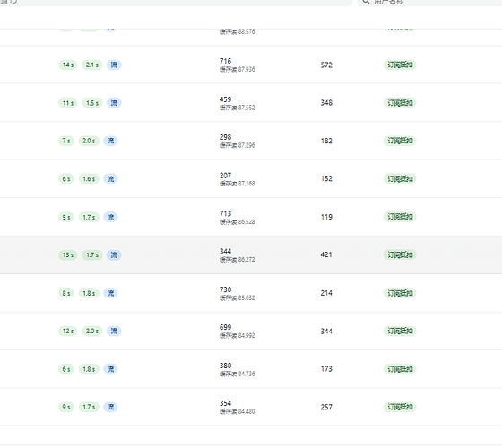502x448 pixels.
Task: Click the 订阅抵扣 tag in the 119 row
Action: point(400,217)
